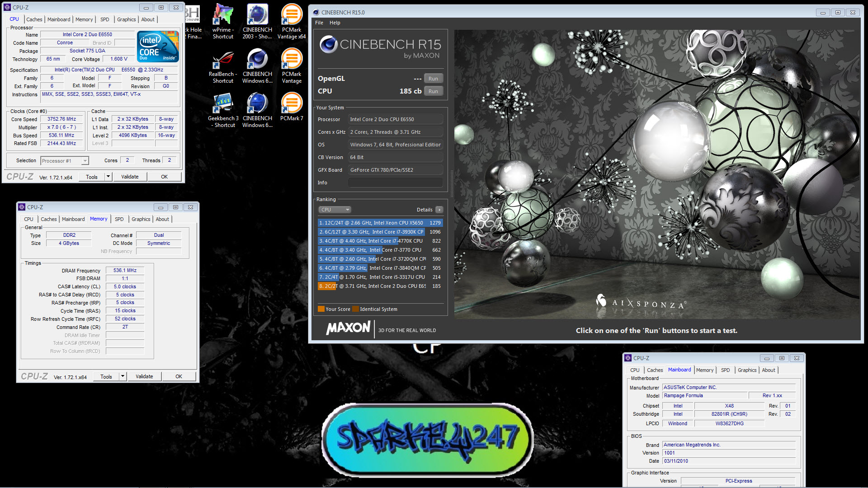Click CINEBENCH R15 logo sphere

[328, 44]
